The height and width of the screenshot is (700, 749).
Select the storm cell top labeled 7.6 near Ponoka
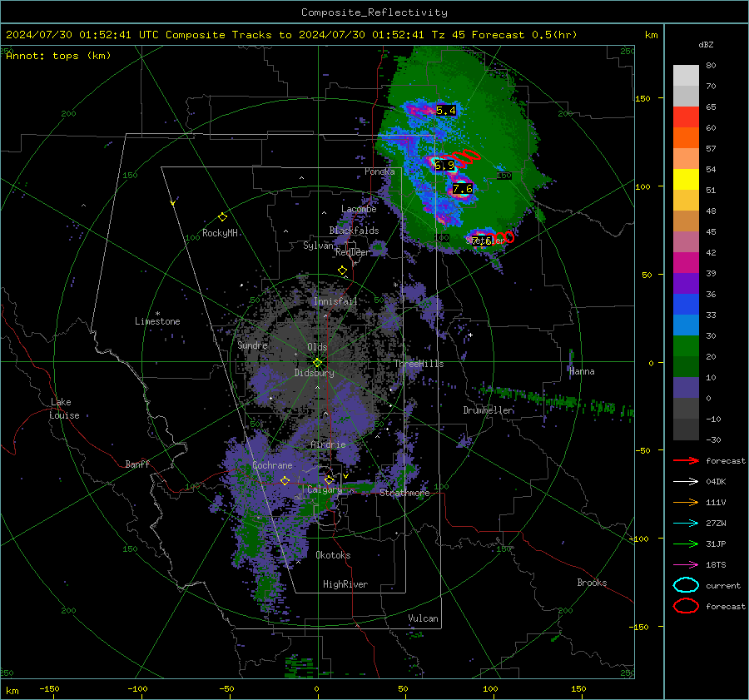coord(463,189)
